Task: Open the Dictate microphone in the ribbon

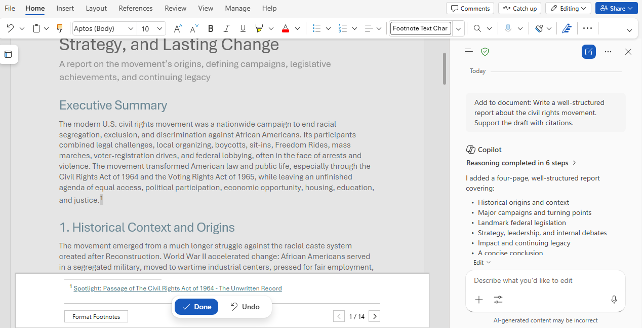Action: [508, 29]
